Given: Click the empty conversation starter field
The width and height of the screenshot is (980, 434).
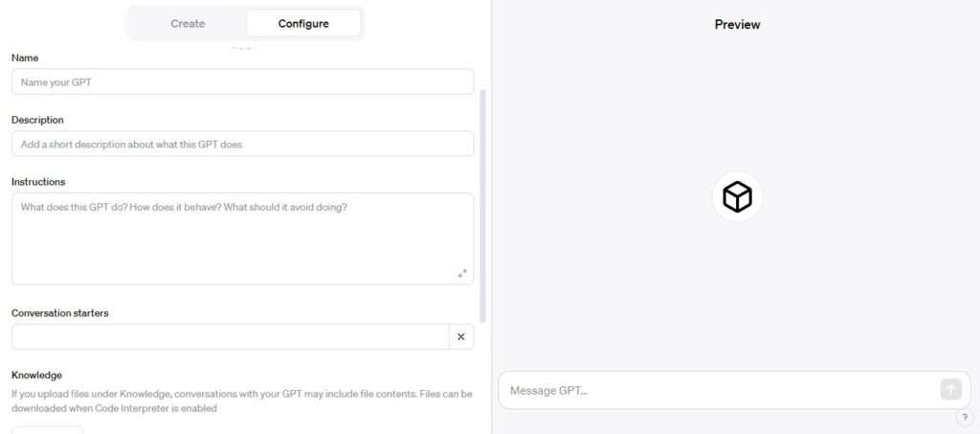Looking at the screenshot, I should tap(231, 336).
